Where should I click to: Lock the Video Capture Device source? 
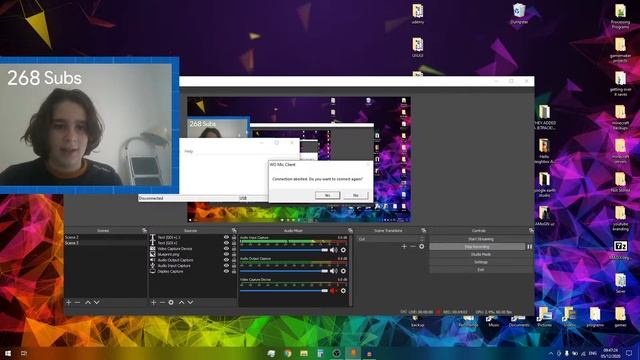click(234, 248)
